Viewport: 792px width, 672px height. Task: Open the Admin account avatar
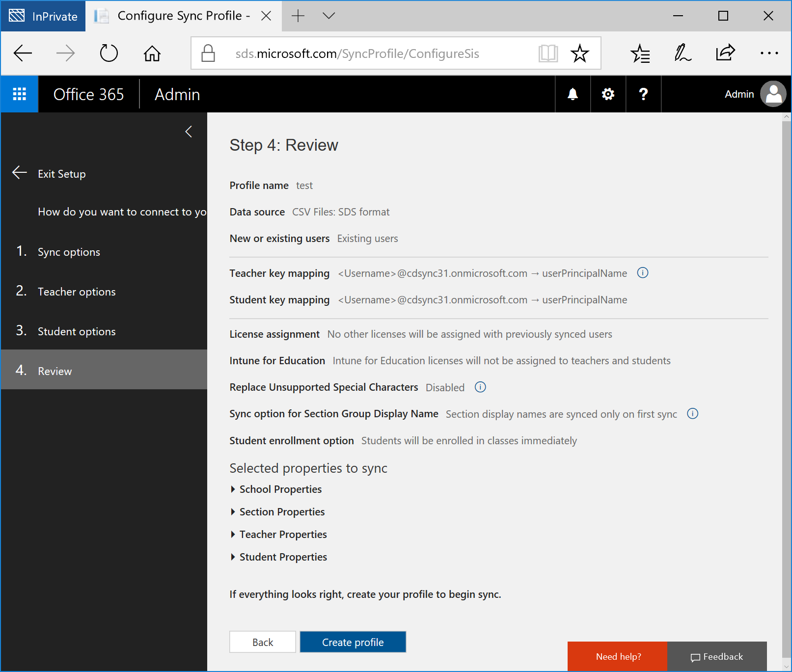coord(773,94)
